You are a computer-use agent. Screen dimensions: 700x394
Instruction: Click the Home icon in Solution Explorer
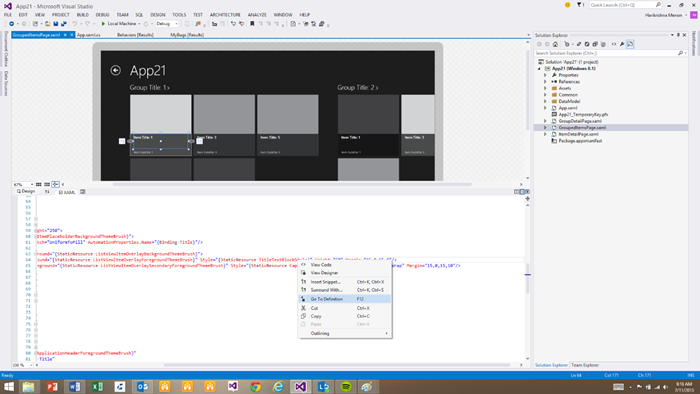click(x=555, y=44)
